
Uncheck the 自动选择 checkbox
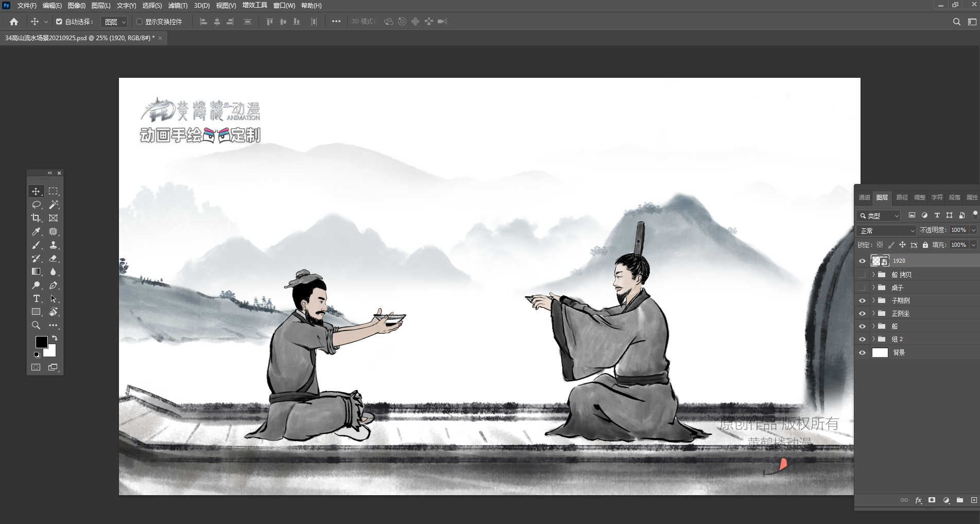click(x=59, y=22)
